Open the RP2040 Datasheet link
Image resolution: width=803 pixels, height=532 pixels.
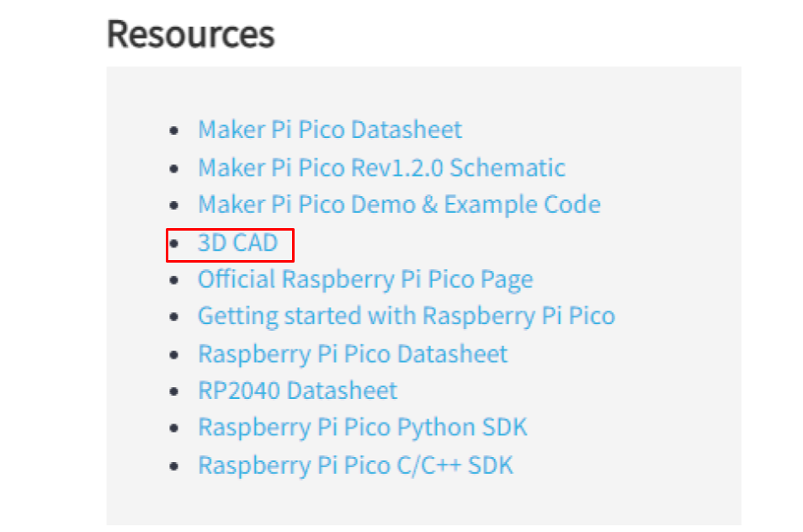(x=297, y=391)
